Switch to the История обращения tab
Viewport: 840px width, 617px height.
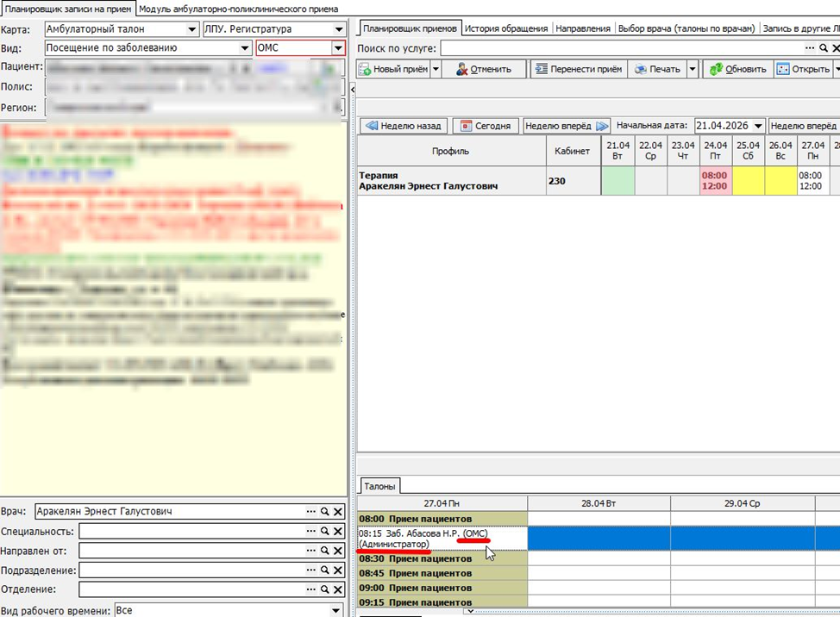(505, 28)
